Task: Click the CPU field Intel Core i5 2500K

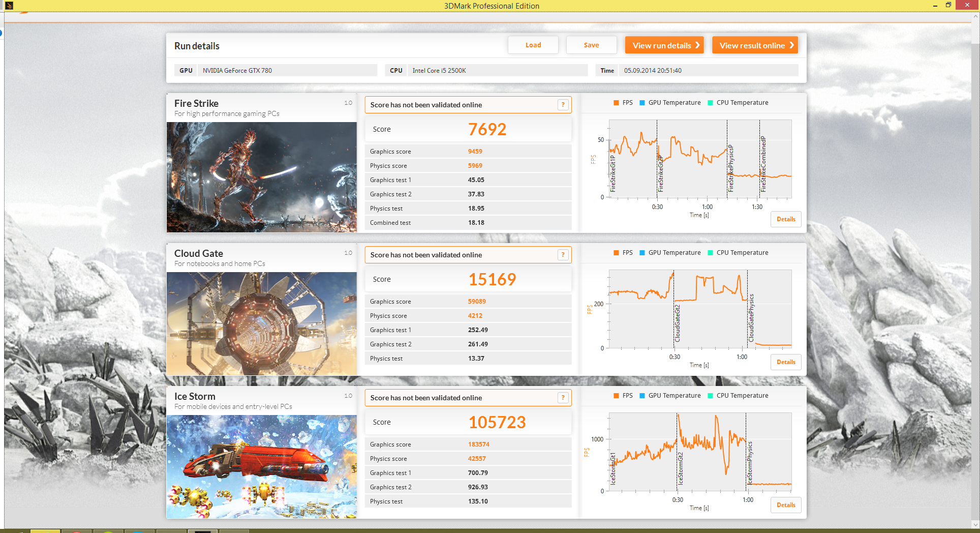Action: click(x=498, y=70)
